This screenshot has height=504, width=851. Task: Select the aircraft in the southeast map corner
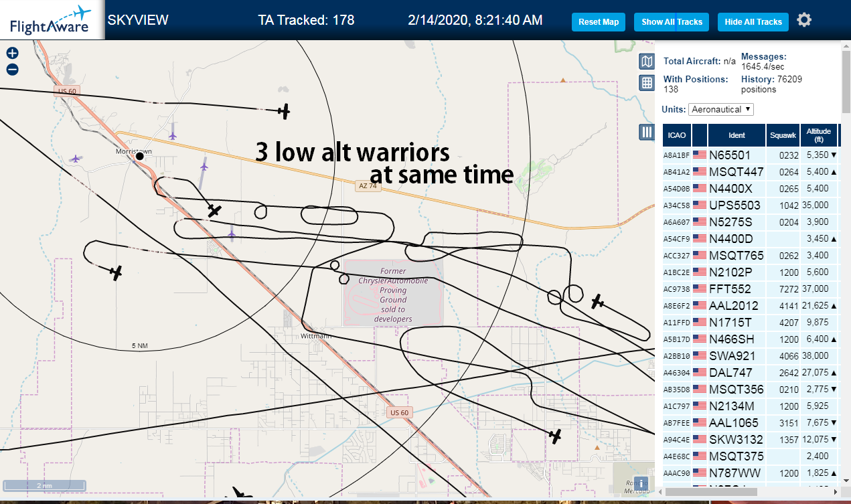pyautogui.click(x=555, y=436)
